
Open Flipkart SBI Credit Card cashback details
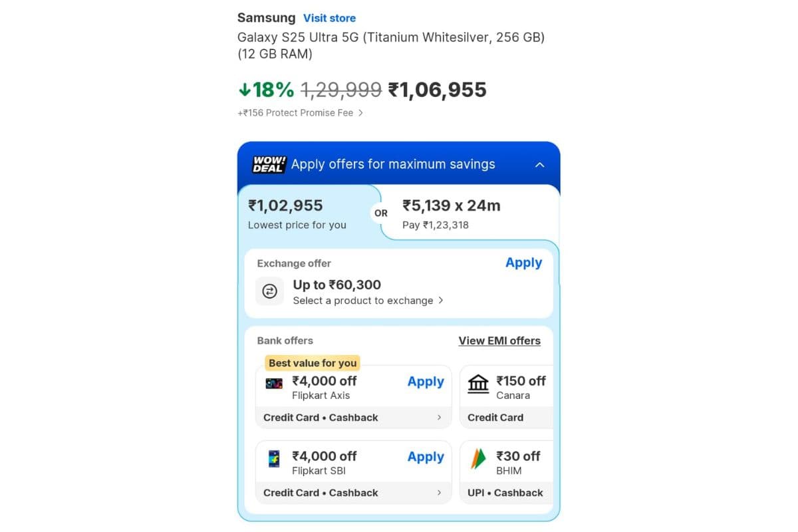click(x=439, y=493)
